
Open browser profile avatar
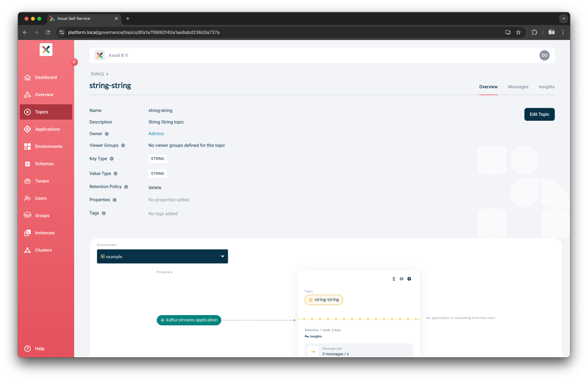[x=552, y=32]
